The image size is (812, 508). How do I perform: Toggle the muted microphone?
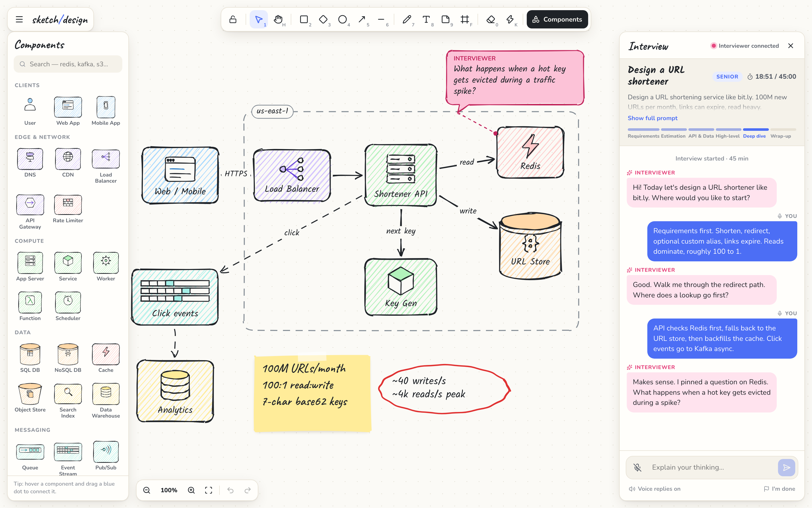(637, 467)
